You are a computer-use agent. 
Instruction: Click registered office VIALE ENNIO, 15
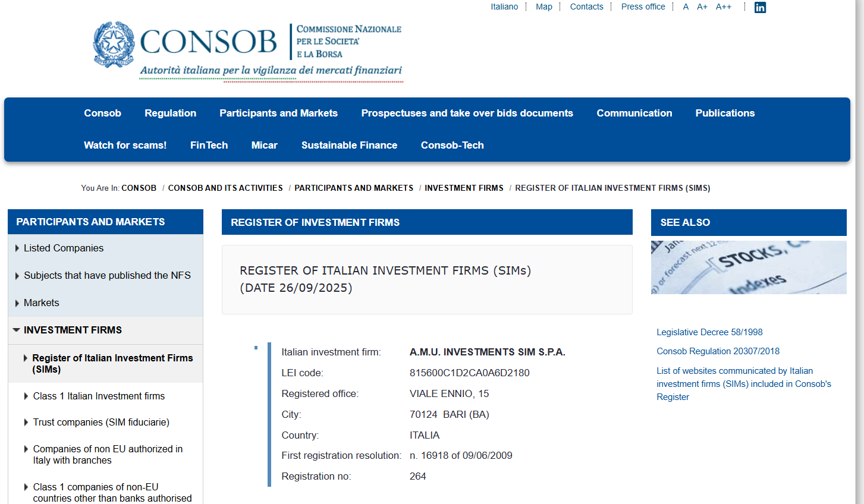[449, 393]
